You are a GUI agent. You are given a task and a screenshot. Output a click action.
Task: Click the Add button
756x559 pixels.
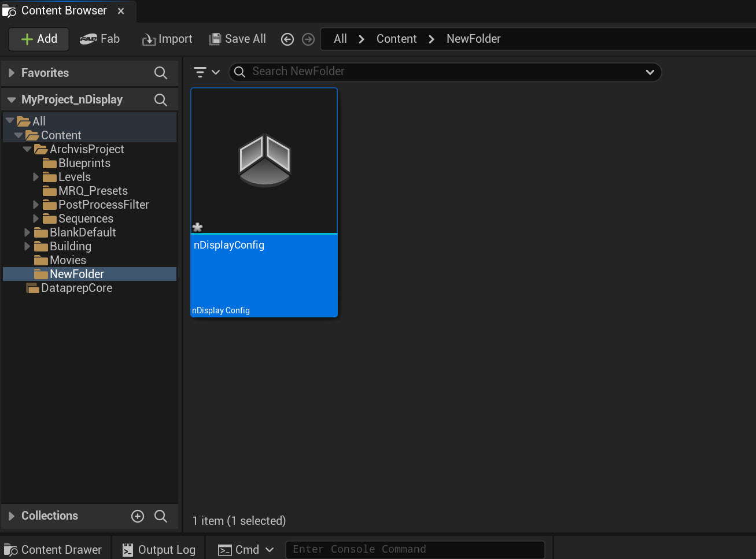coord(39,39)
